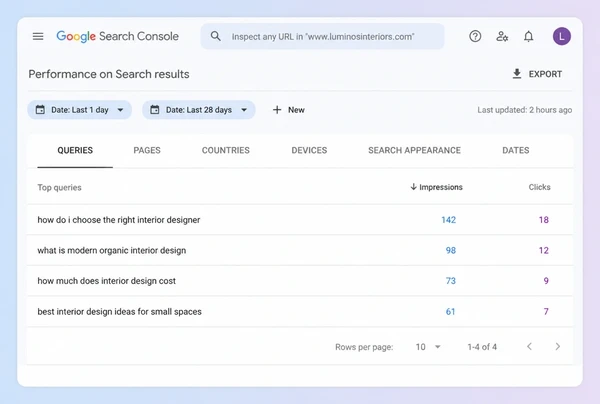
Task: Add a New filter
Action: (x=289, y=110)
